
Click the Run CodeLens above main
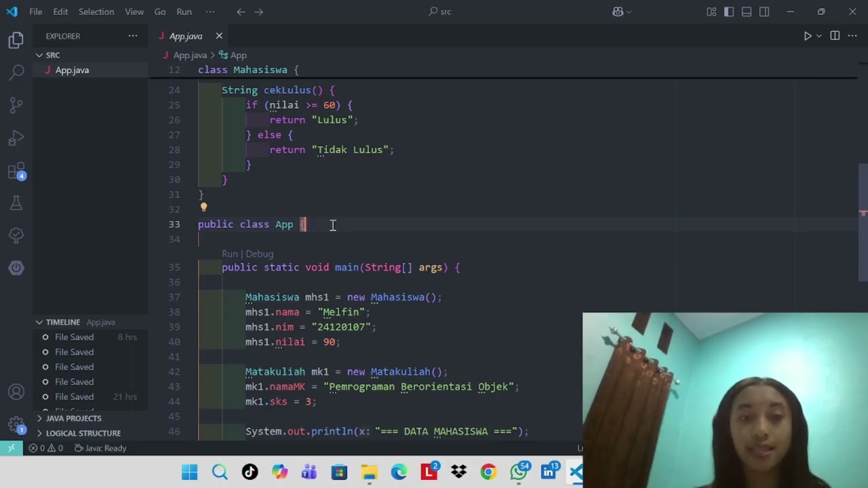pos(230,254)
